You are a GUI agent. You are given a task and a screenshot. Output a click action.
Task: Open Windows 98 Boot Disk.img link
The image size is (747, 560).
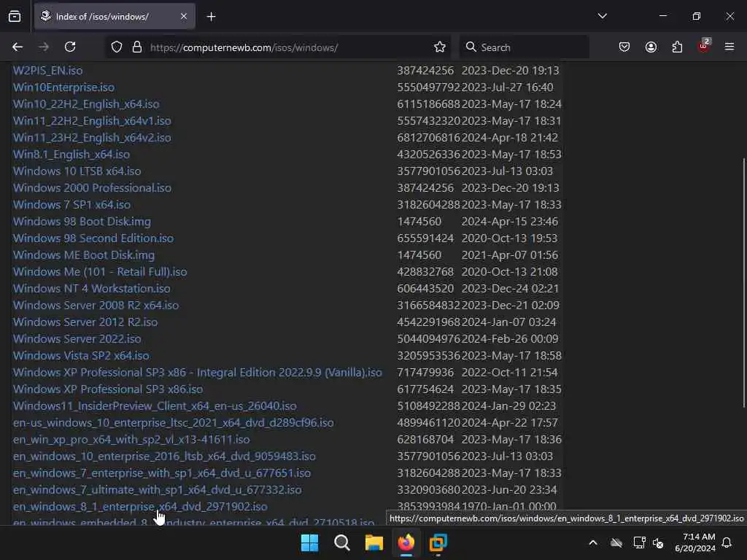[x=82, y=222]
